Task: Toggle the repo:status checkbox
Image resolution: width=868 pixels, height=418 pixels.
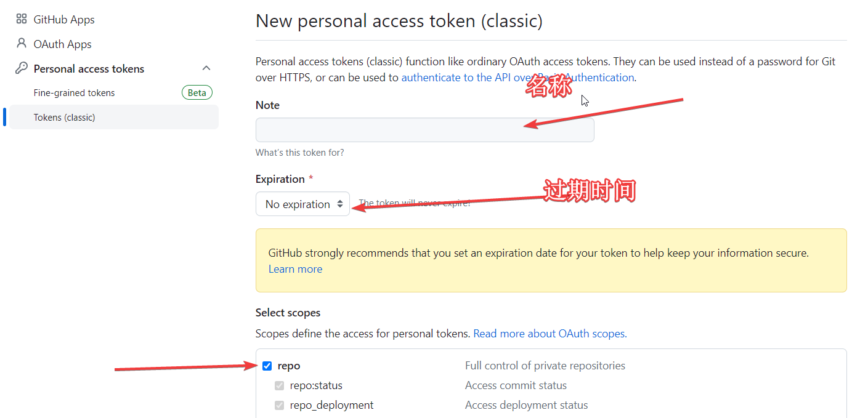Action: 279,386
